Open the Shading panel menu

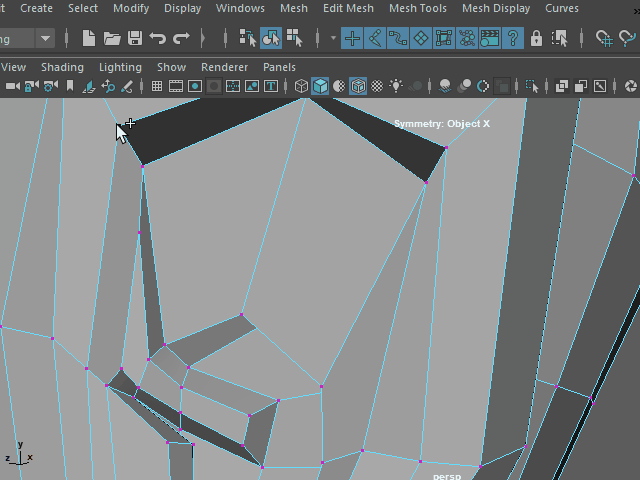tap(62, 67)
